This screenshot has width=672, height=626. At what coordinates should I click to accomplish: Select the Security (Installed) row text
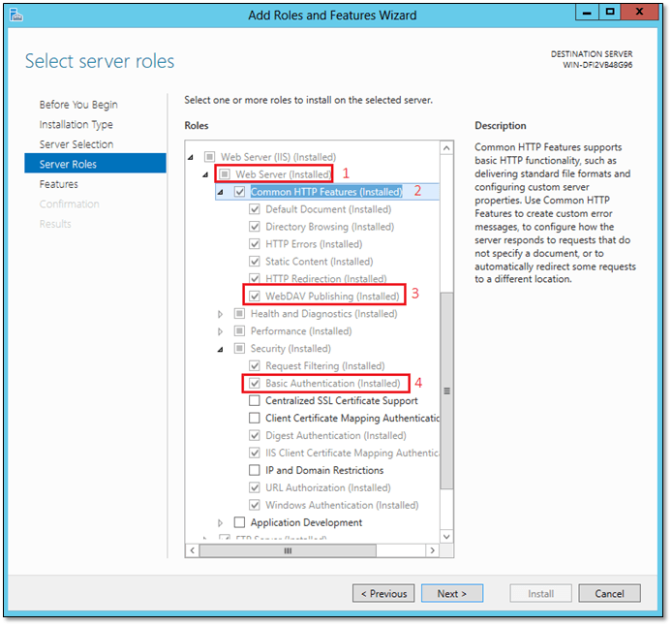(x=290, y=348)
